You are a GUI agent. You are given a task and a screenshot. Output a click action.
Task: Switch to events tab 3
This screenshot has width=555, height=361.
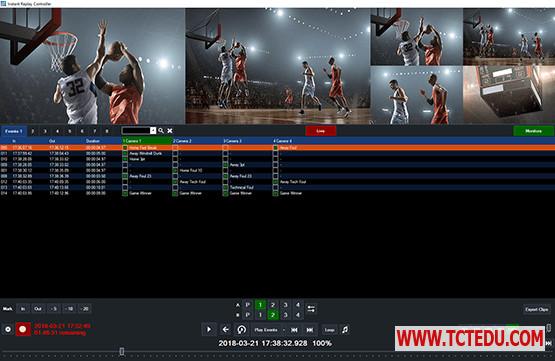(x=45, y=131)
